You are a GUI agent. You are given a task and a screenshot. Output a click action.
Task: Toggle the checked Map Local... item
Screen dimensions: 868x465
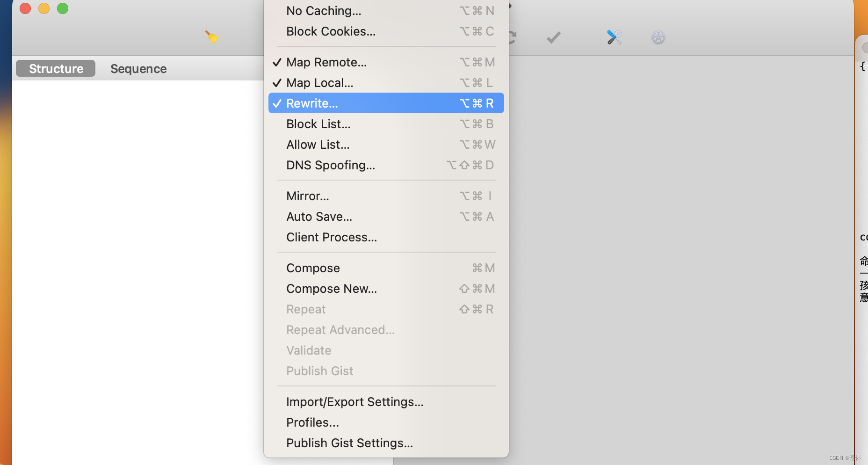point(386,83)
